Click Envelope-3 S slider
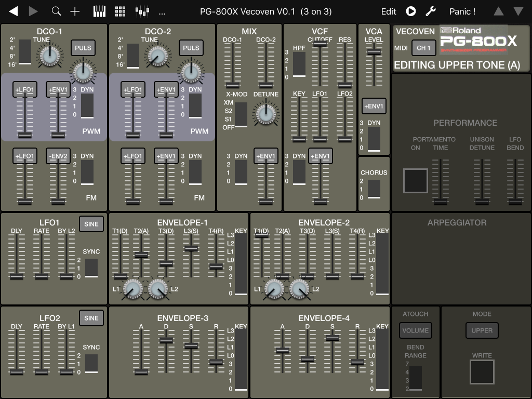 pos(191,352)
